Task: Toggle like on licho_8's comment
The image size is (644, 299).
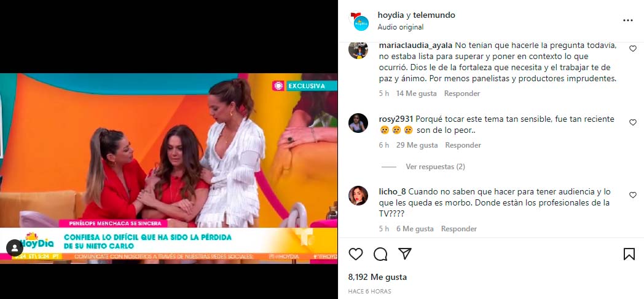Action: (x=633, y=195)
